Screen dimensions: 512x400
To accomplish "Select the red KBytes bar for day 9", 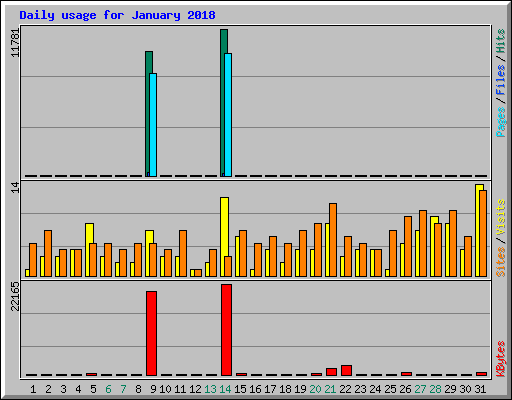I will pyautogui.click(x=151, y=333).
